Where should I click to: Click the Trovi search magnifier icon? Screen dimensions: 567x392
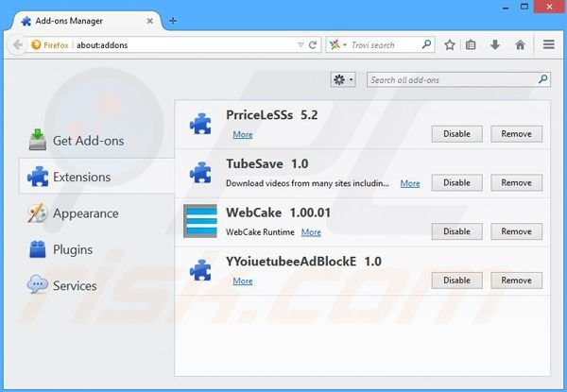[427, 44]
